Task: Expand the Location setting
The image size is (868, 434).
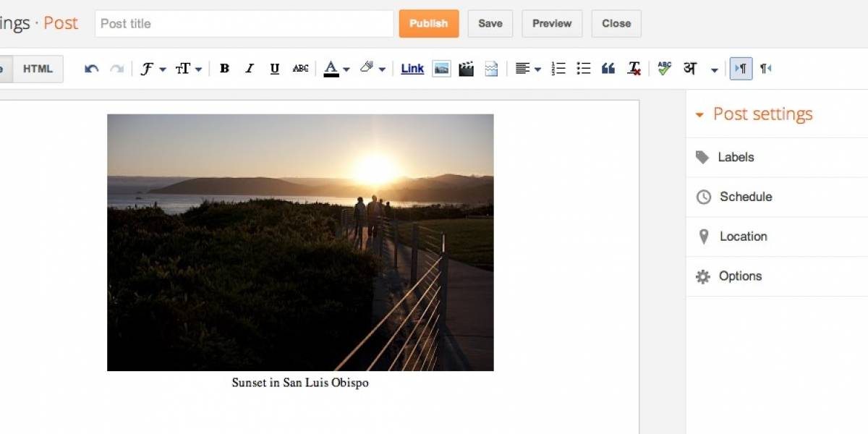Action: click(777, 237)
